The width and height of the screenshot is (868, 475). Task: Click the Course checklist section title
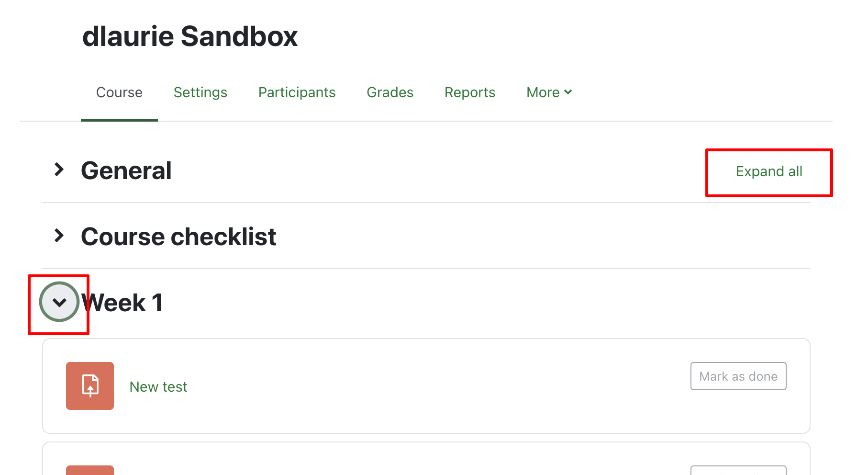point(178,237)
